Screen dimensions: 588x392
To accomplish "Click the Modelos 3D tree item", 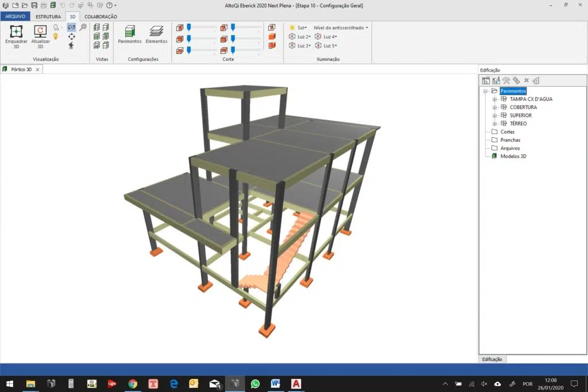I will click(513, 156).
